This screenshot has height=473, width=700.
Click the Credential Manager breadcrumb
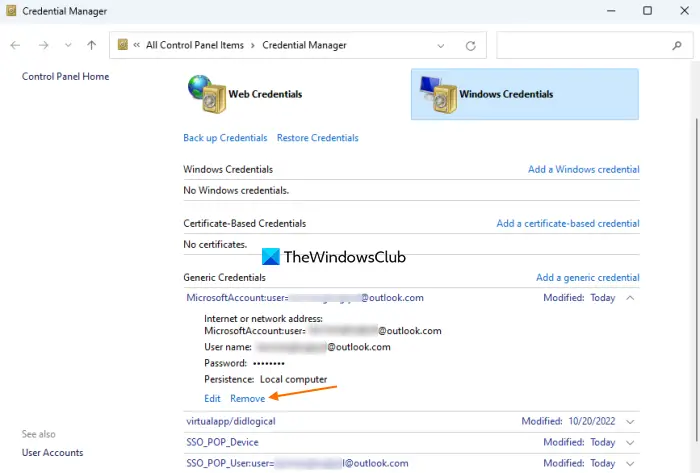tap(304, 45)
